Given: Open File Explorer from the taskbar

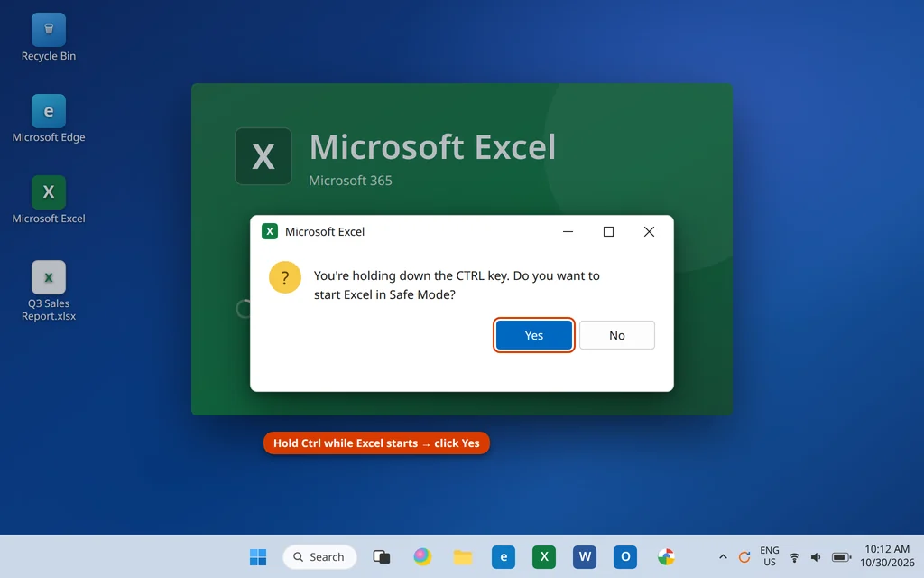Looking at the screenshot, I should coord(463,556).
